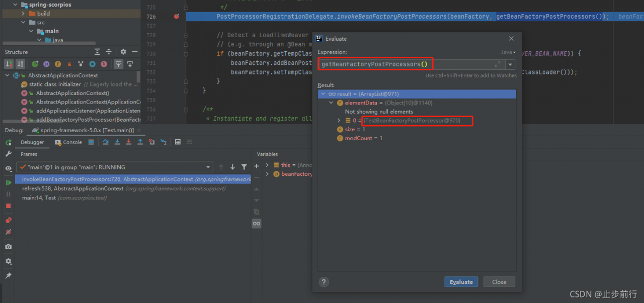Viewport: 644px width, 303px height.
Task: Select spring-framework-5.0.x Test.main debug tab
Action: click(x=83, y=130)
